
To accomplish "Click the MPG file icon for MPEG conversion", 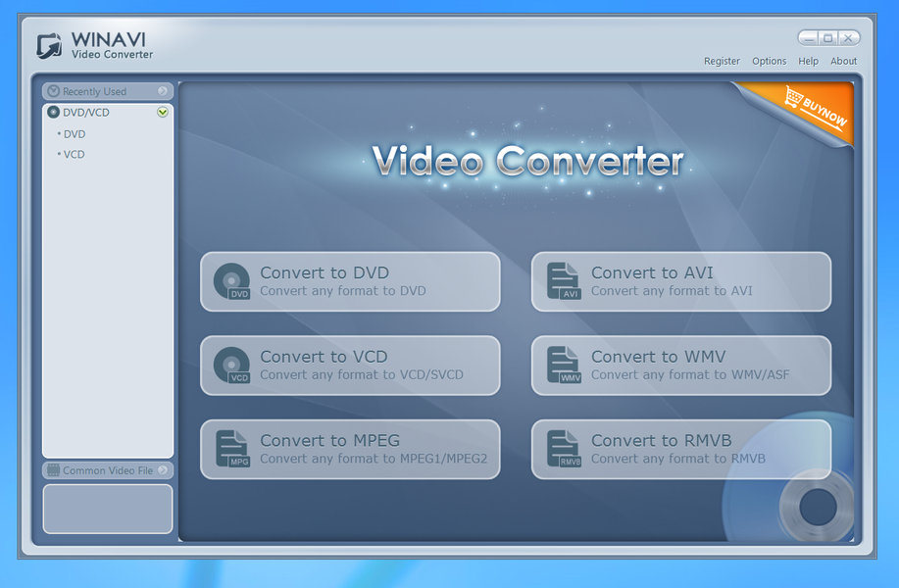I will point(233,448).
